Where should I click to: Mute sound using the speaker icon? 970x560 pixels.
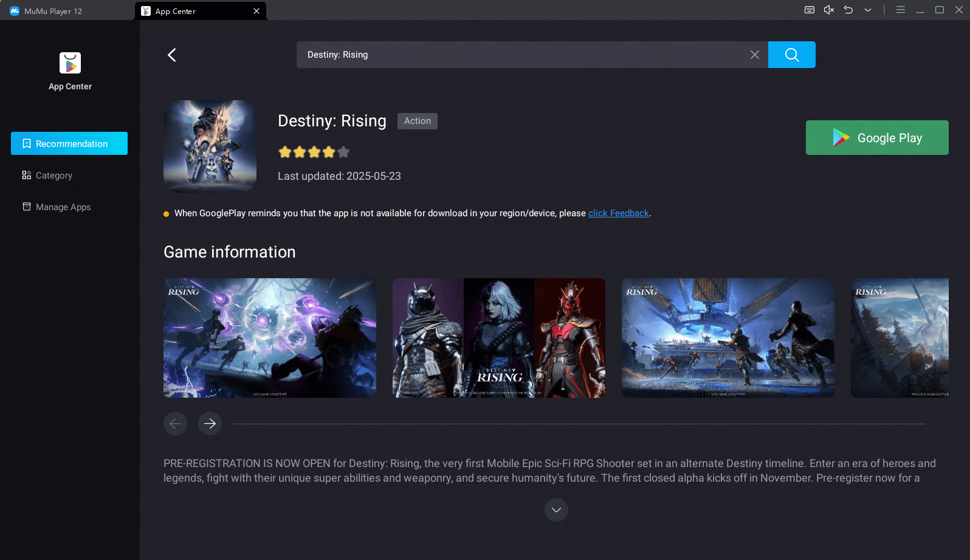(829, 10)
